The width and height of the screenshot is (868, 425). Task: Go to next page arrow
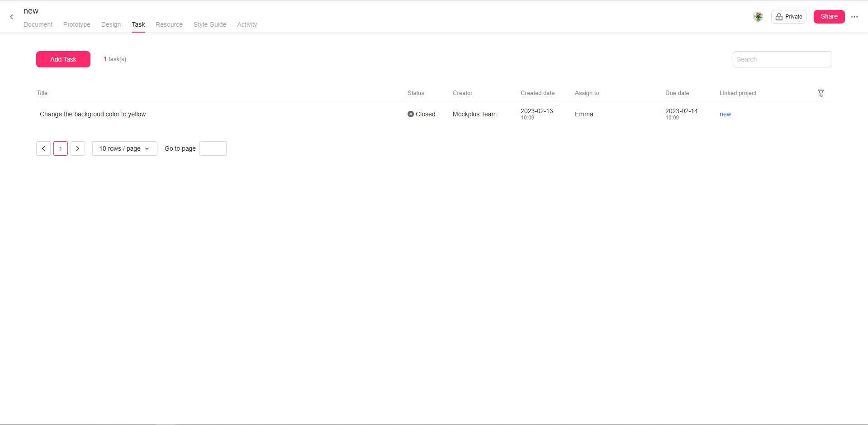[78, 148]
